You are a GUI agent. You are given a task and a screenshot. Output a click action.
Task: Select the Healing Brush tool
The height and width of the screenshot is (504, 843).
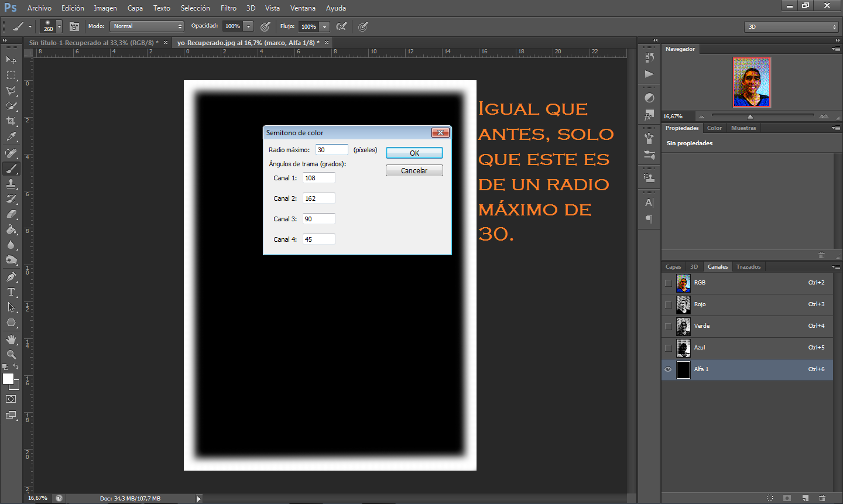[11, 153]
